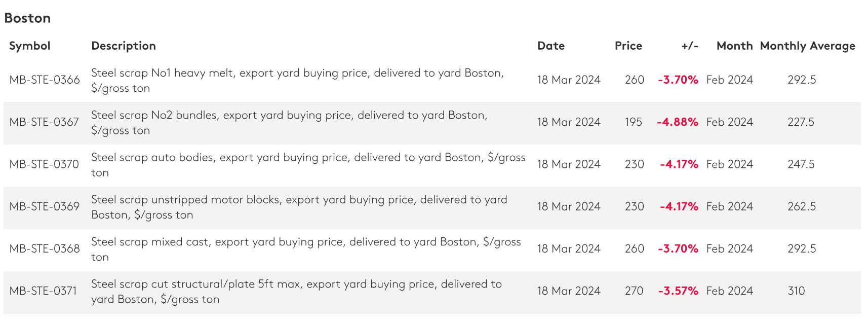Select the Boston section heading
Screen dimensions: 868x320
click(x=27, y=18)
